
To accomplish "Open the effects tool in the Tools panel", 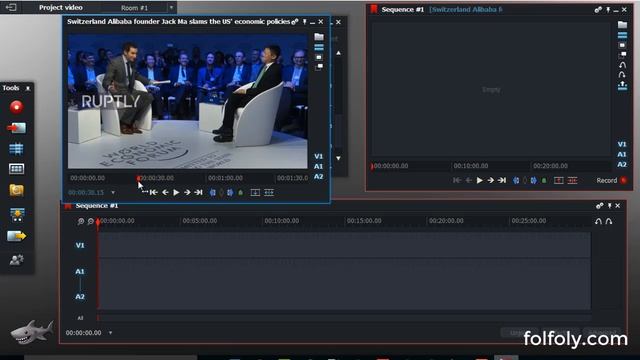I will point(17,214).
